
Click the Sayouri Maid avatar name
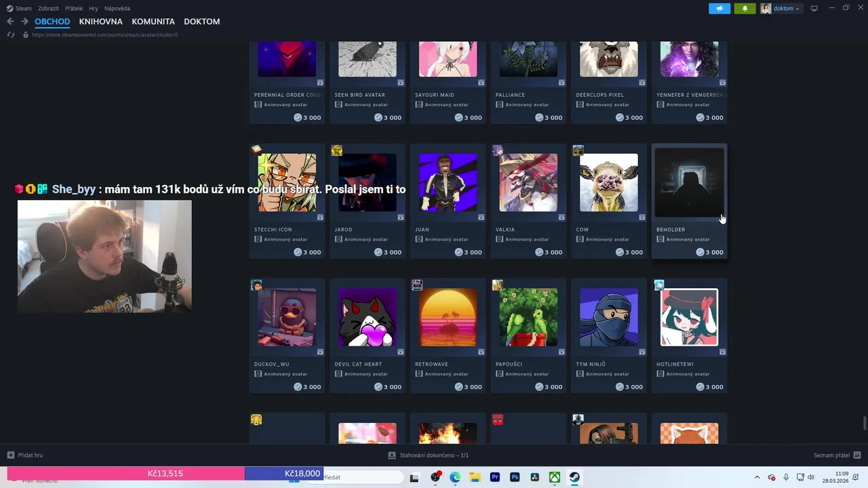pos(435,95)
